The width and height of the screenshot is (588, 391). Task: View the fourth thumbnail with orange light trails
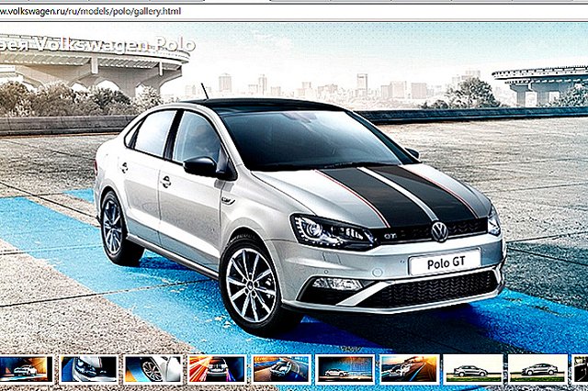point(216,369)
